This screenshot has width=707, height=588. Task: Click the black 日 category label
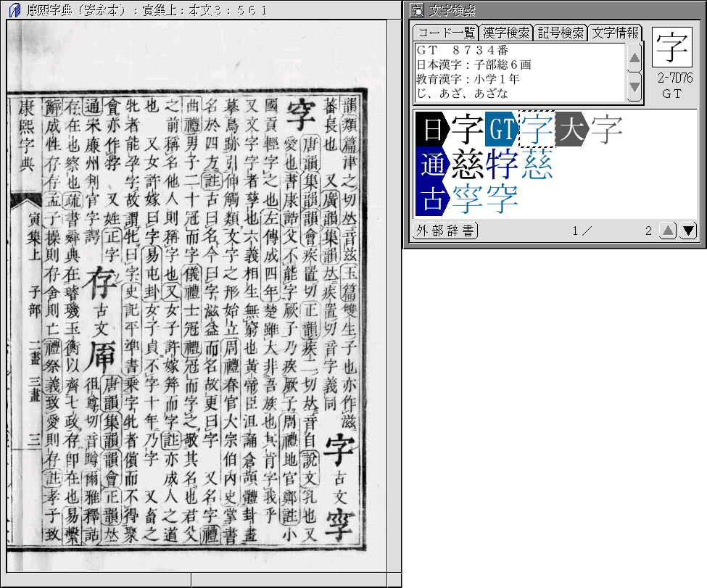click(x=431, y=130)
